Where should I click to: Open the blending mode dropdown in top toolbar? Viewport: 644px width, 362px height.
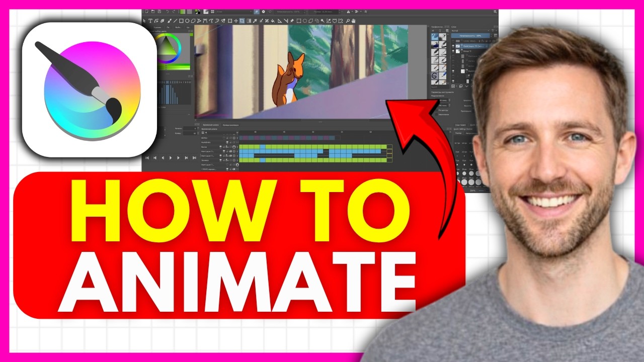tap(234, 12)
